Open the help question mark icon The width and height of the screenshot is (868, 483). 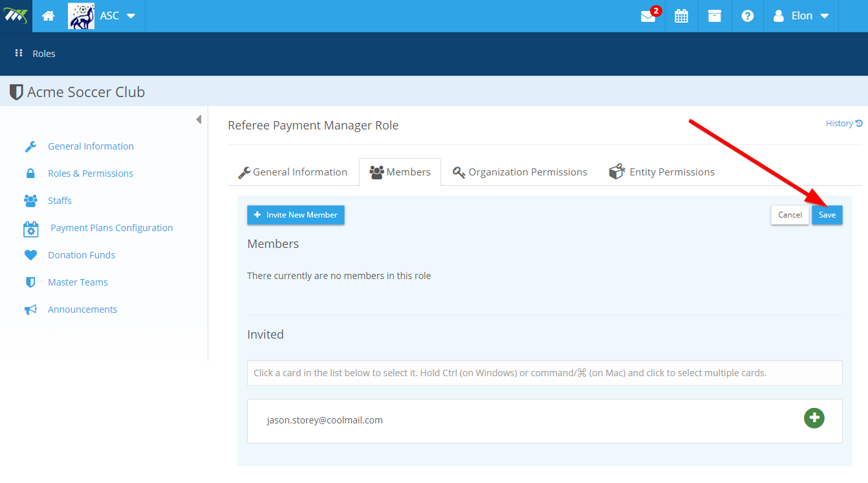point(748,16)
